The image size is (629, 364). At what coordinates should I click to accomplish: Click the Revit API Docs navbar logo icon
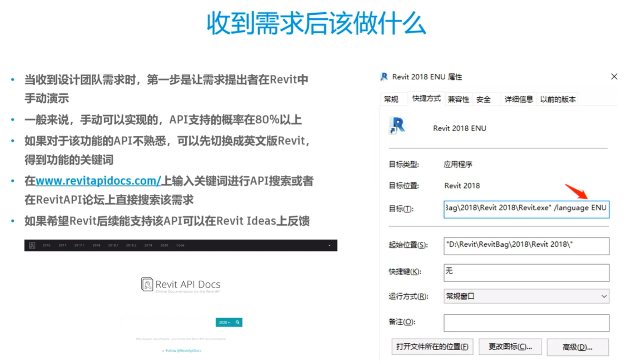pos(32,246)
